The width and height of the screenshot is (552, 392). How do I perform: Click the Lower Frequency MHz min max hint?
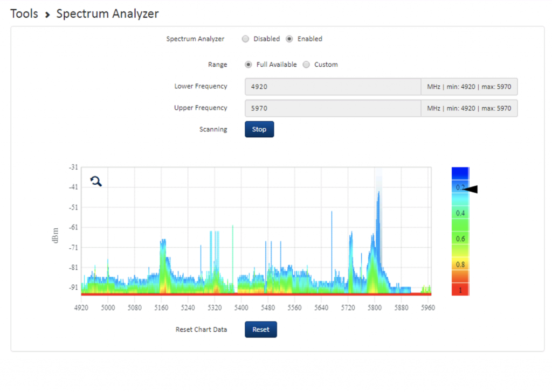(469, 87)
